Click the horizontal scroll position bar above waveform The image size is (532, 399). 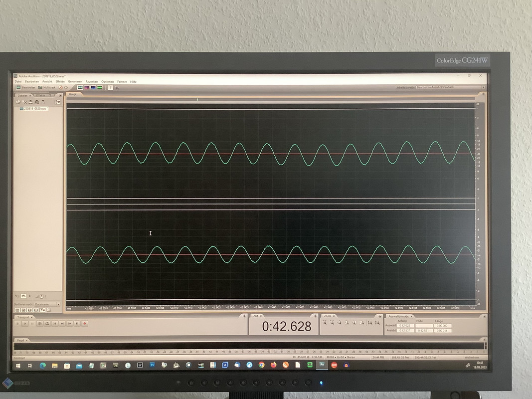click(271, 100)
